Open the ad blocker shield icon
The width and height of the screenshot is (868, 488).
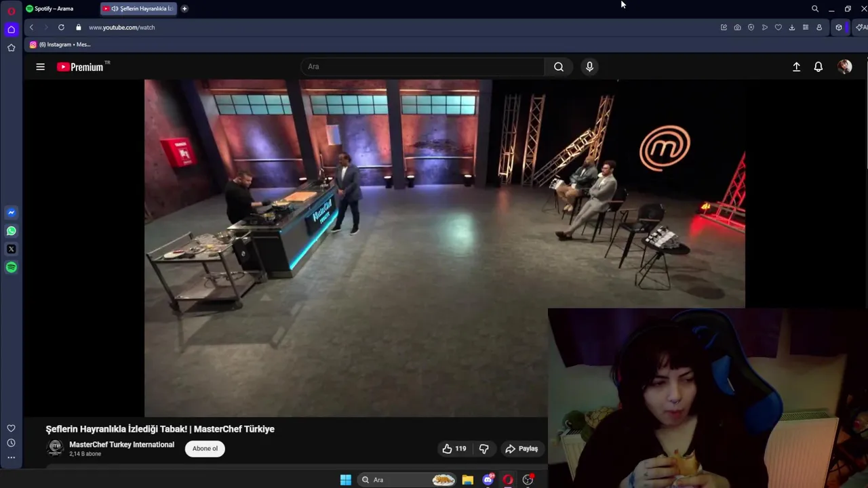click(x=751, y=27)
